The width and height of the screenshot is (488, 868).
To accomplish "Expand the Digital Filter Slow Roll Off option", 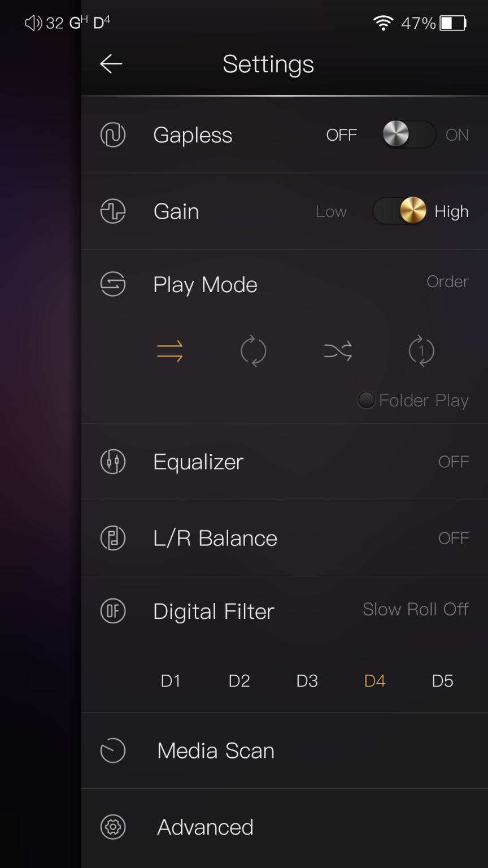I will pos(415,609).
